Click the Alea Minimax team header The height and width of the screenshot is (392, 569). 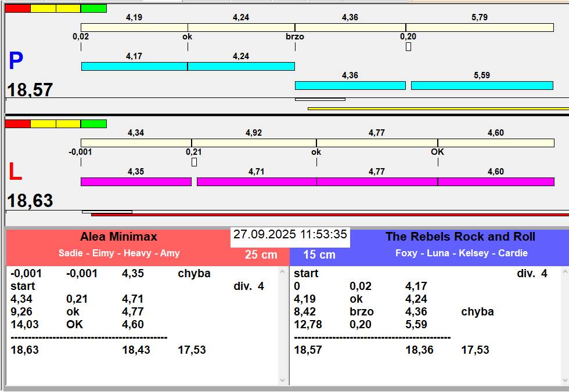pos(118,237)
